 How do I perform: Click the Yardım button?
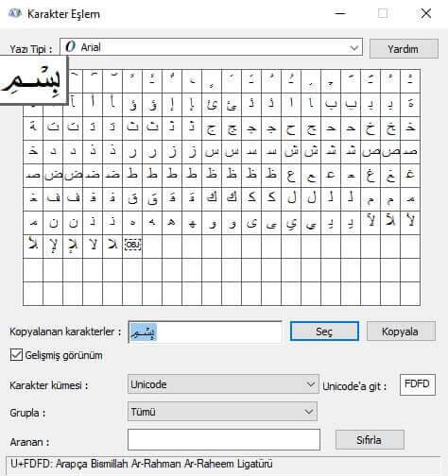pyautogui.click(x=404, y=49)
